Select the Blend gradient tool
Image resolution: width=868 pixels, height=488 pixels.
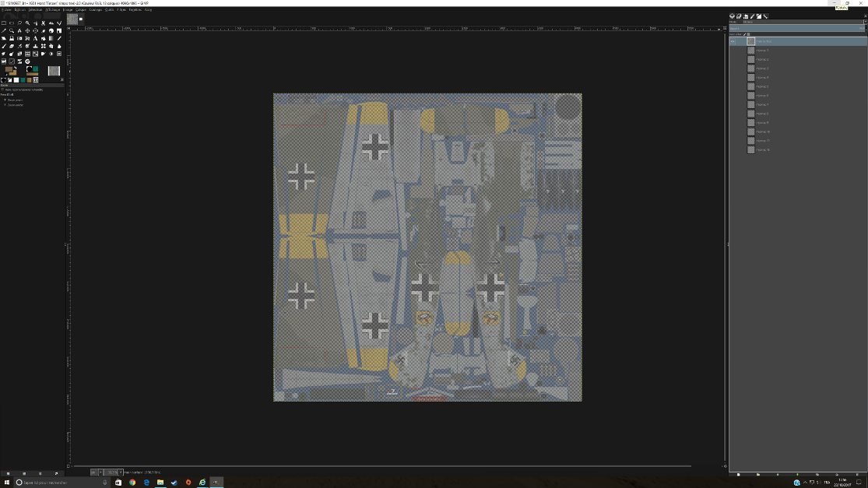pos(51,38)
